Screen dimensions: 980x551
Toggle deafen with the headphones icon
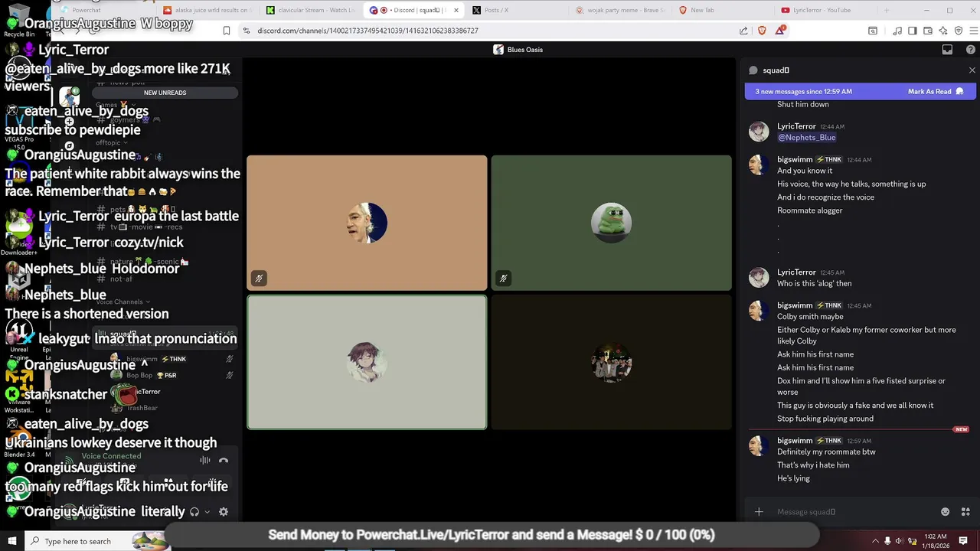[194, 512]
